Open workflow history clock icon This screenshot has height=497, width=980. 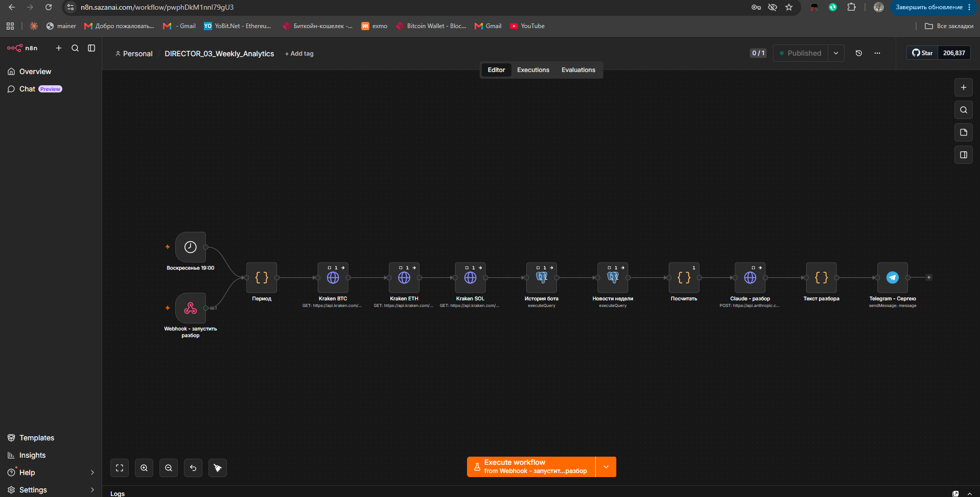[859, 53]
